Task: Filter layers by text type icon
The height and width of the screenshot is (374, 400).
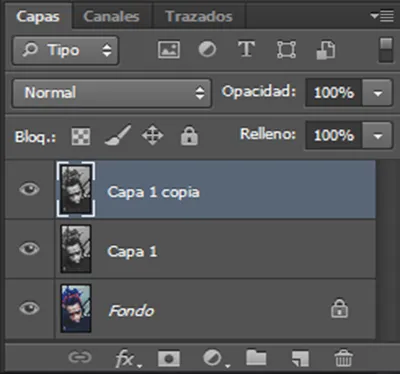Action: tap(246, 49)
